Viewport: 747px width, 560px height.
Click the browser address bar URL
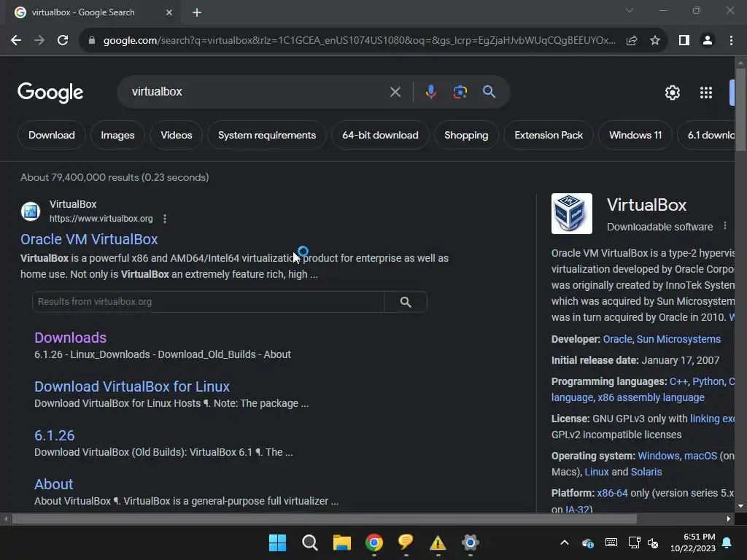click(359, 41)
